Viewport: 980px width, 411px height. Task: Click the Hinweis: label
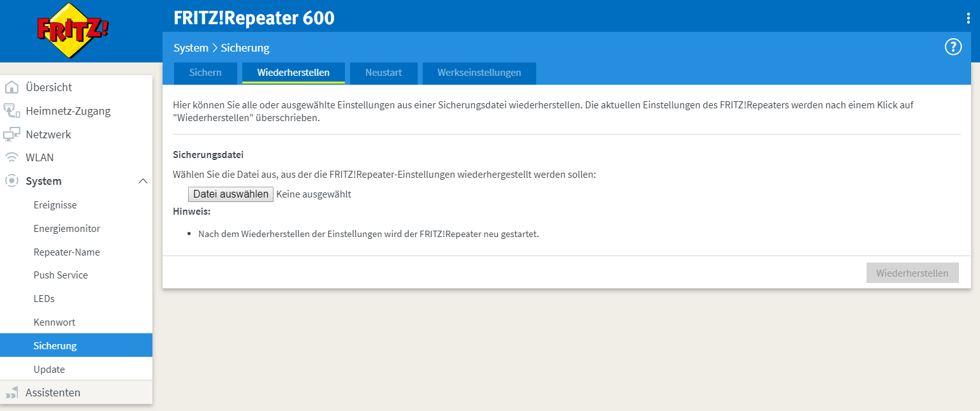192,212
